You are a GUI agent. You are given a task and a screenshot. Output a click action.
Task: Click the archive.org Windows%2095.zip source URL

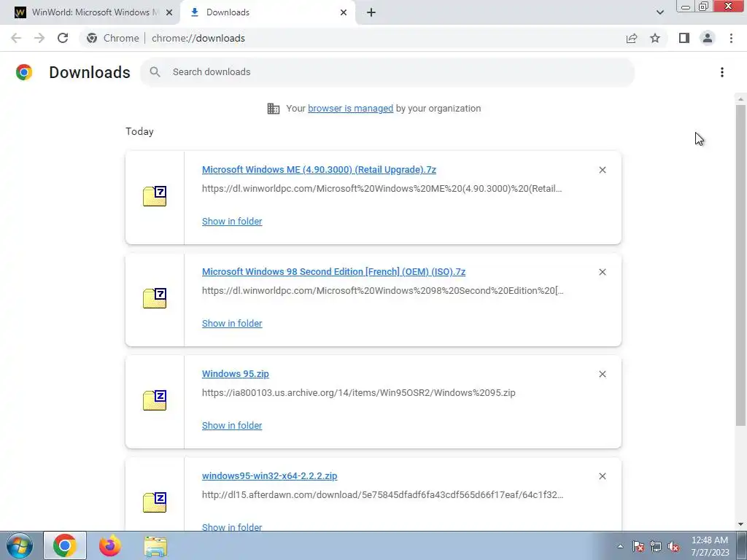pyautogui.click(x=359, y=393)
